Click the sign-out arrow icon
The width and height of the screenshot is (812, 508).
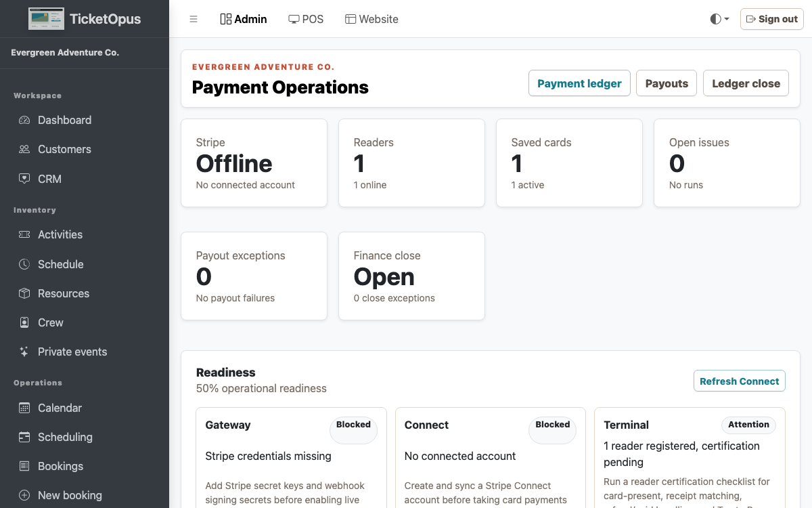pyautogui.click(x=750, y=19)
